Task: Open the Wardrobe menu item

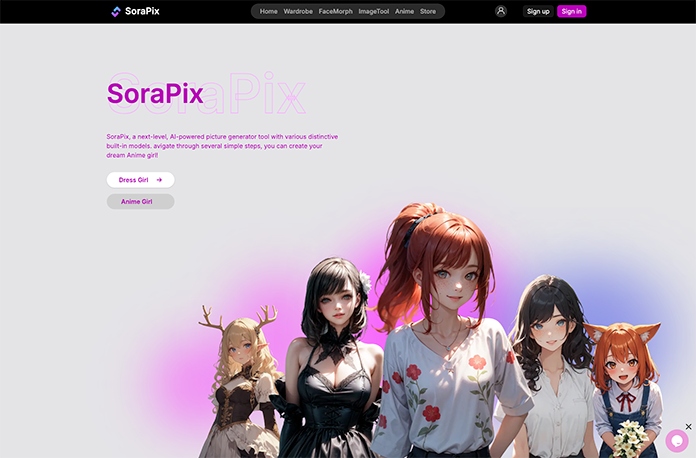Action: [298, 12]
